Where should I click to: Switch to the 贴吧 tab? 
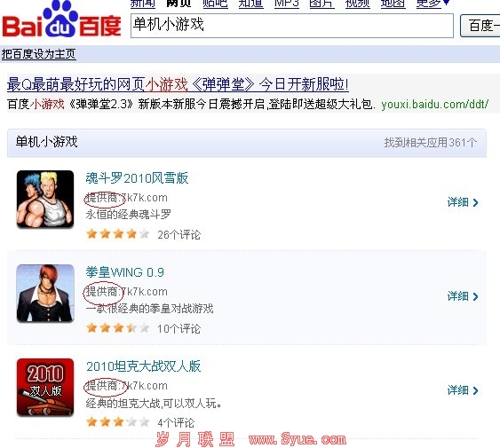tap(215, 4)
